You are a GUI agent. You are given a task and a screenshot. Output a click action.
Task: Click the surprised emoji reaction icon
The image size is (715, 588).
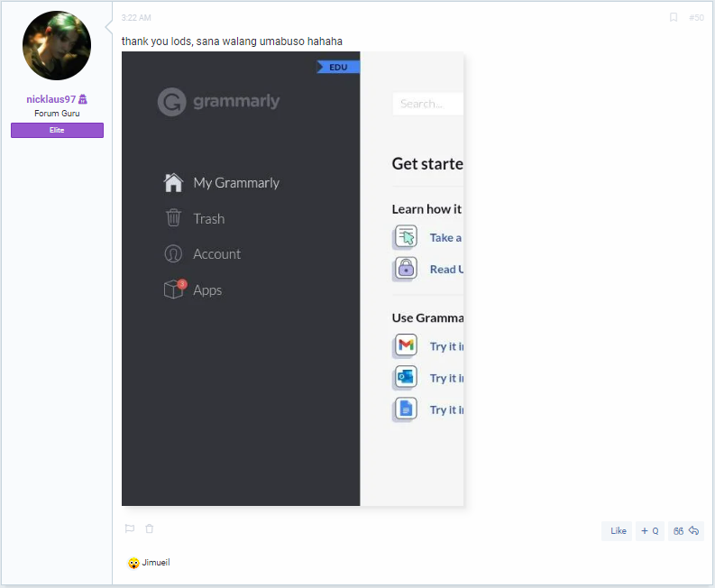[133, 563]
